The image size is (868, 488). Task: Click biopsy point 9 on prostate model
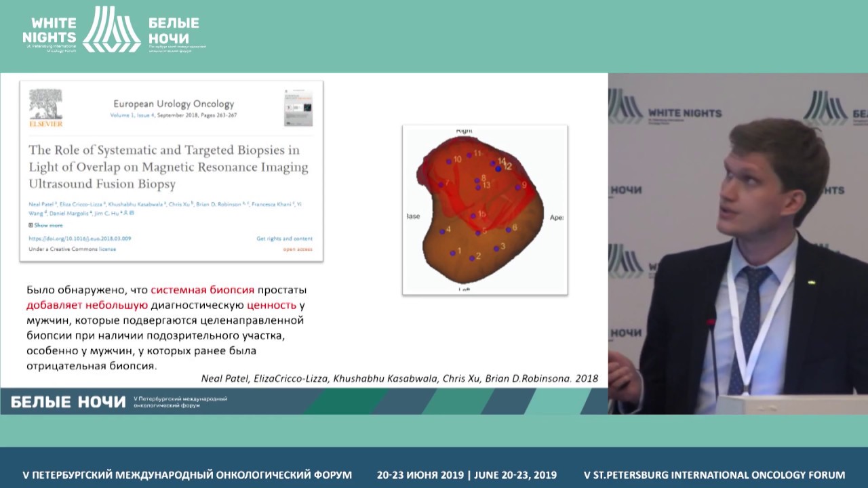tap(517, 187)
